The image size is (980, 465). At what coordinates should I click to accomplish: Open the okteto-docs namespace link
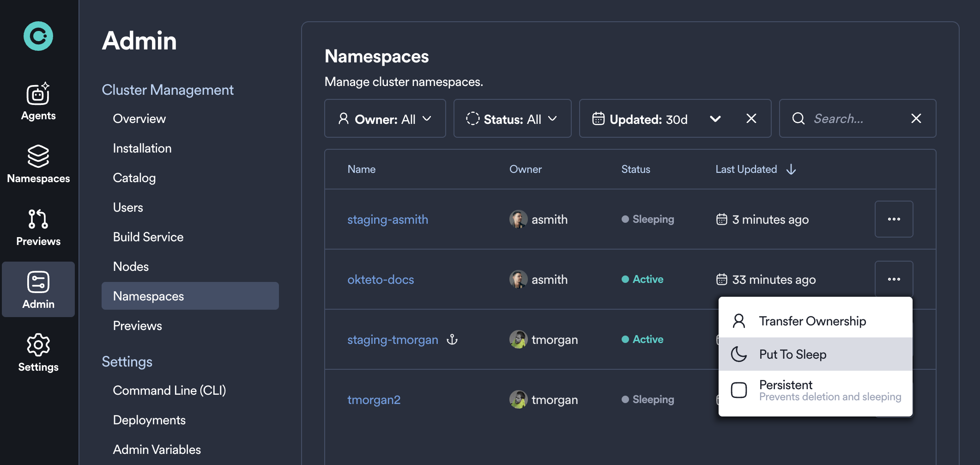(381, 279)
